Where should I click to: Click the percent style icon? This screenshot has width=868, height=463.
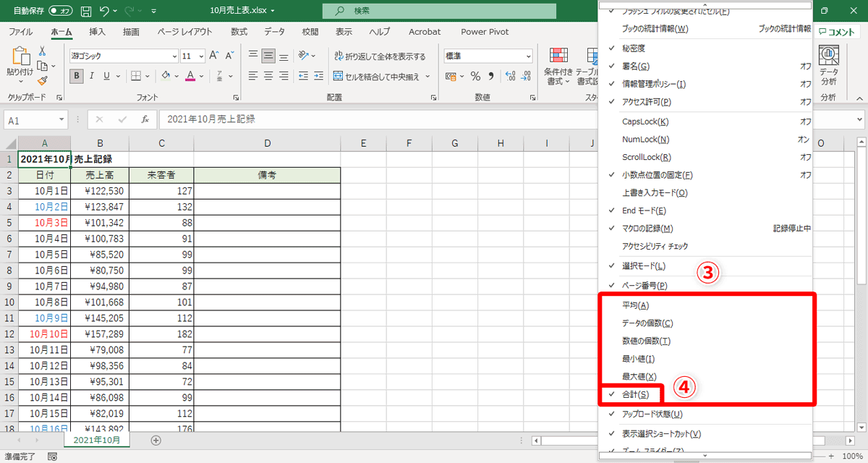[x=475, y=75]
